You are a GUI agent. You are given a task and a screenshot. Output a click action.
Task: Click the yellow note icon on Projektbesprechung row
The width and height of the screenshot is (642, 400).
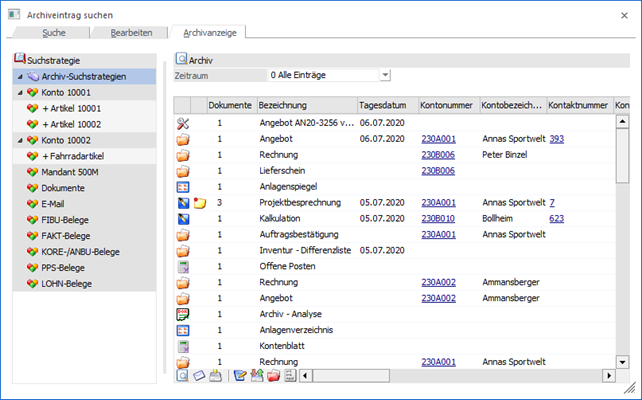pyautogui.click(x=198, y=203)
